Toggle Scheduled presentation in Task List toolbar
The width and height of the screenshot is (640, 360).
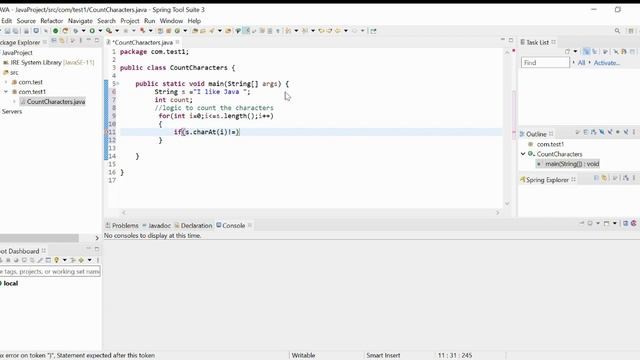click(x=594, y=51)
